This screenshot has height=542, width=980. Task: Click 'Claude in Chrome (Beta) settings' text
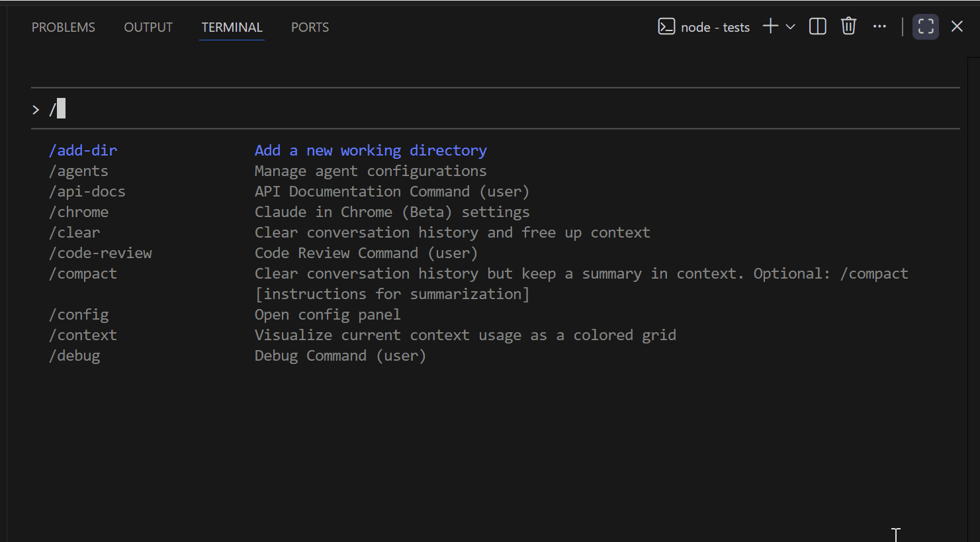(x=392, y=212)
